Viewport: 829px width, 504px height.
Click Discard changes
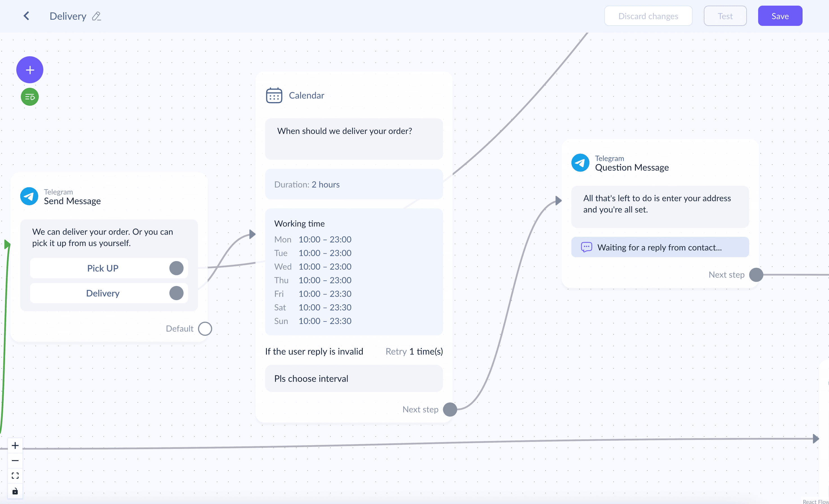point(648,16)
